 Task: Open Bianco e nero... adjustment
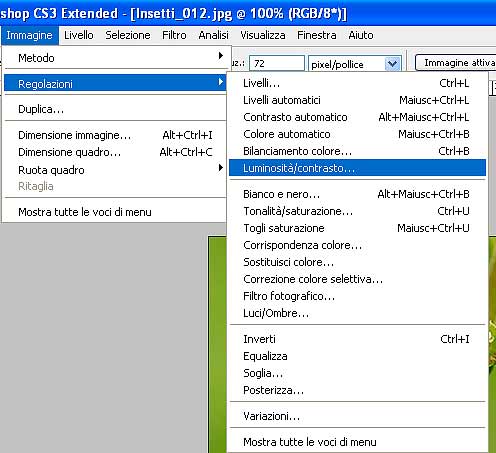point(357,194)
